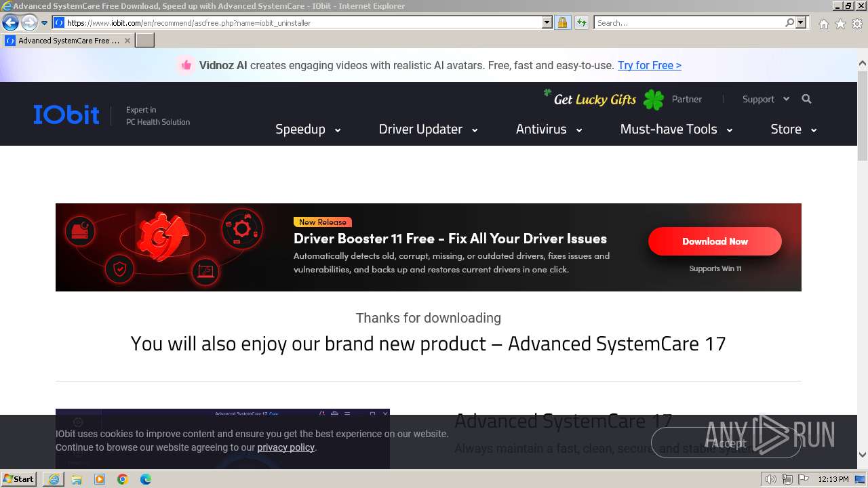Go forward with the browser Forward arrow
The width and height of the screenshot is (868, 488).
pos(29,23)
